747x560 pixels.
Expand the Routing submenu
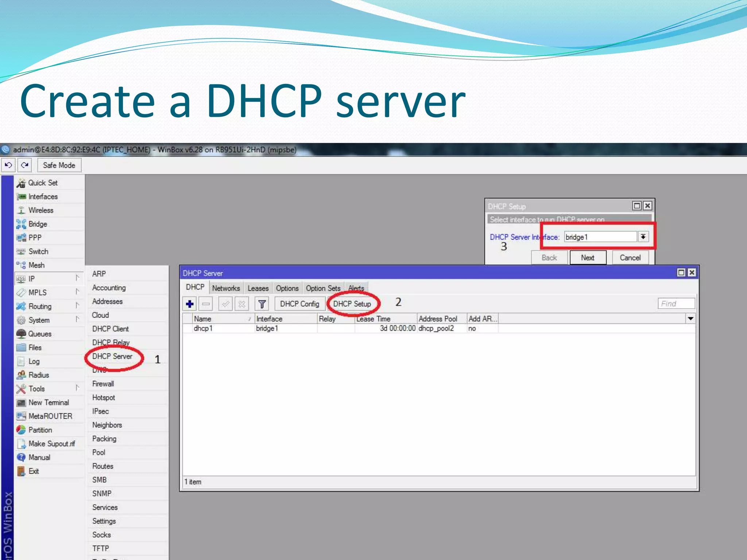[x=49, y=306]
